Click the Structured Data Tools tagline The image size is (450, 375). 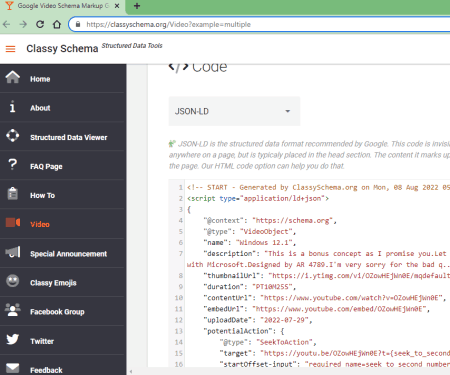[132, 46]
